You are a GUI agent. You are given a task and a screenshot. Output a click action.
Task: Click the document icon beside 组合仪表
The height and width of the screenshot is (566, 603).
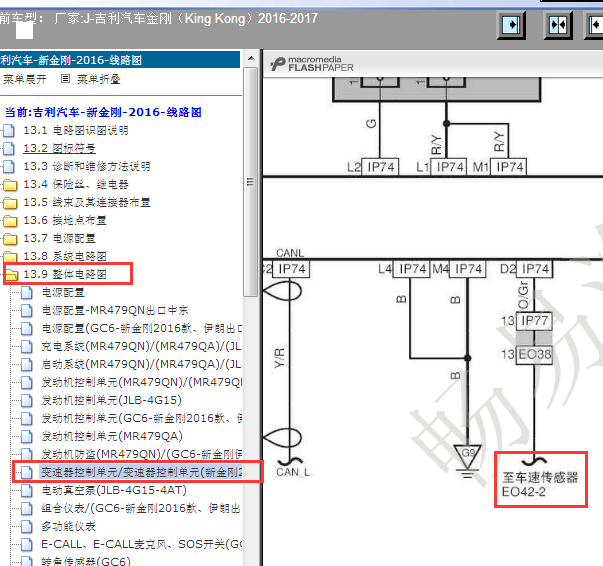[27, 508]
